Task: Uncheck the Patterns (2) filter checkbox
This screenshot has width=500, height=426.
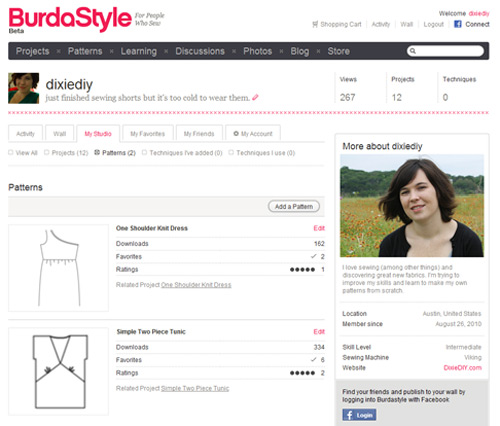Action: 97,153
